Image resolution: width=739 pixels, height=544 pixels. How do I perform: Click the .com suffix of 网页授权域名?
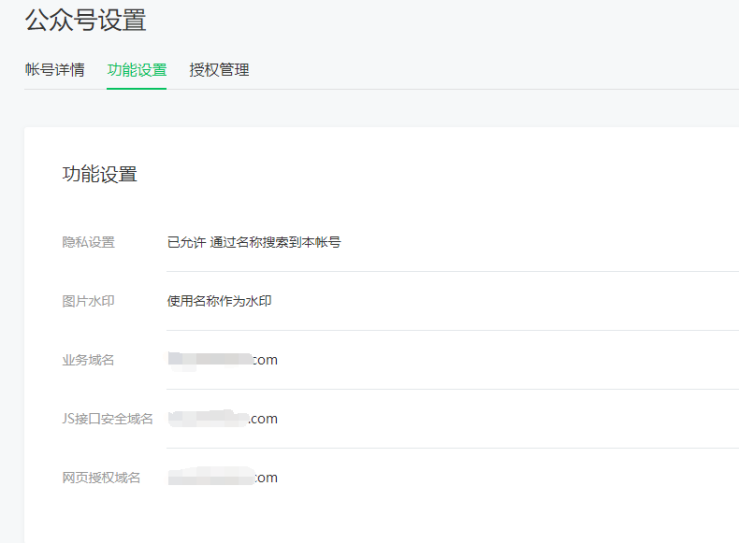264,478
